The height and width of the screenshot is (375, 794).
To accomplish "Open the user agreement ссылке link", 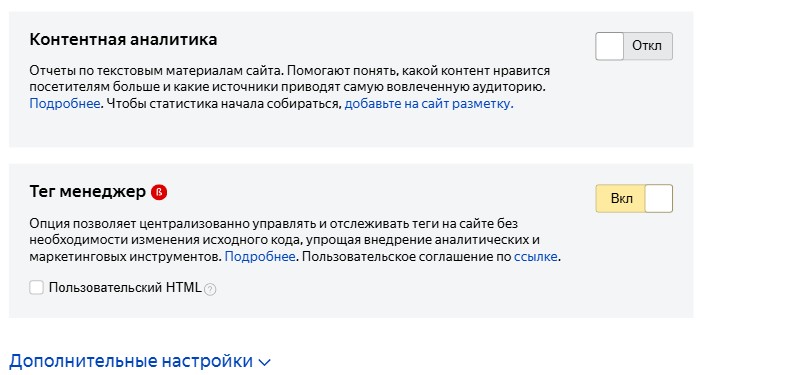I will 536,257.
